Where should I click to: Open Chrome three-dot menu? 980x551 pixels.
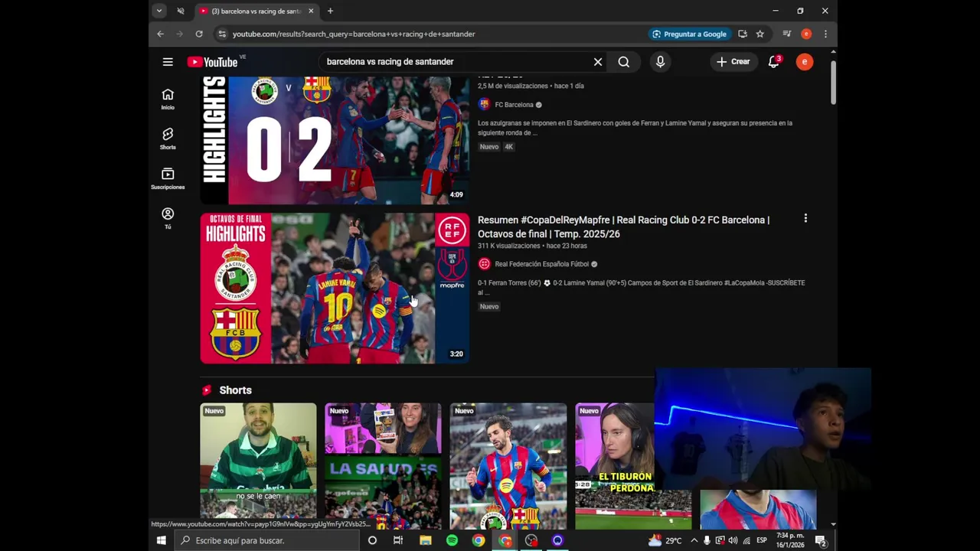point(825,34)
